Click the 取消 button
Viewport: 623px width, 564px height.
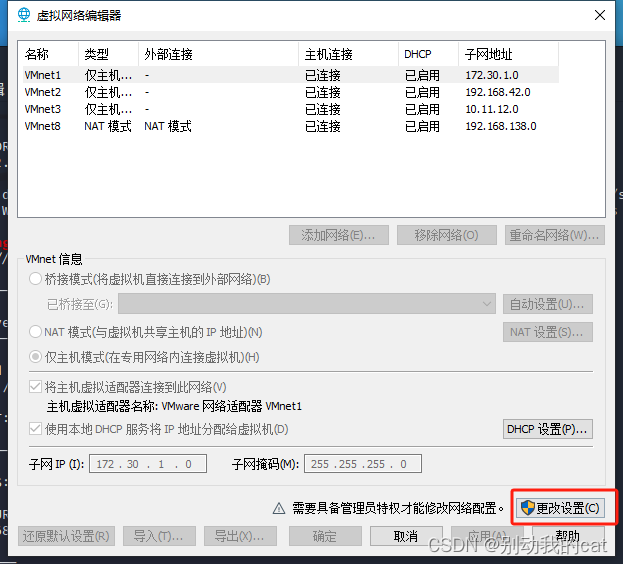coord(406,536)
